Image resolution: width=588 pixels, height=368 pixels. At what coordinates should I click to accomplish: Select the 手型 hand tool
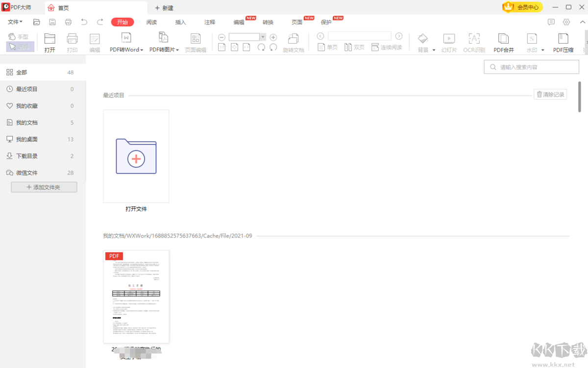pos(19,37)
